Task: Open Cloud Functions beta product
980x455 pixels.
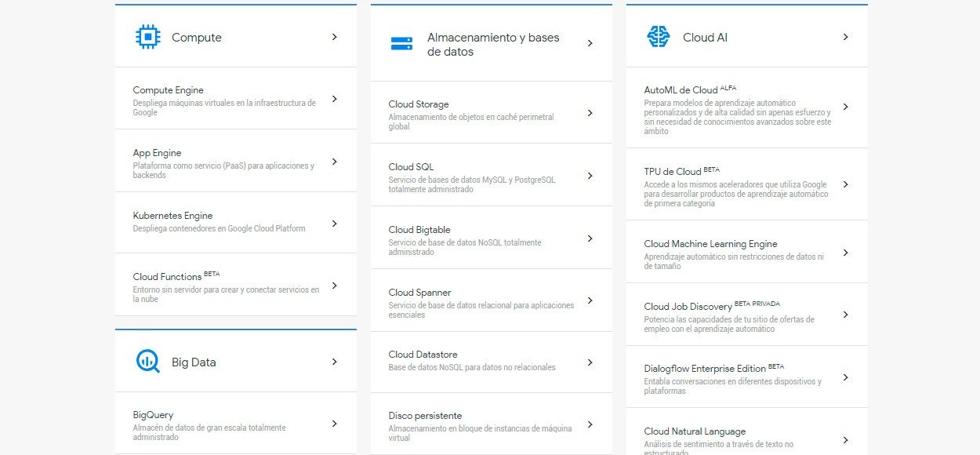Action: (x=168, y=277)
